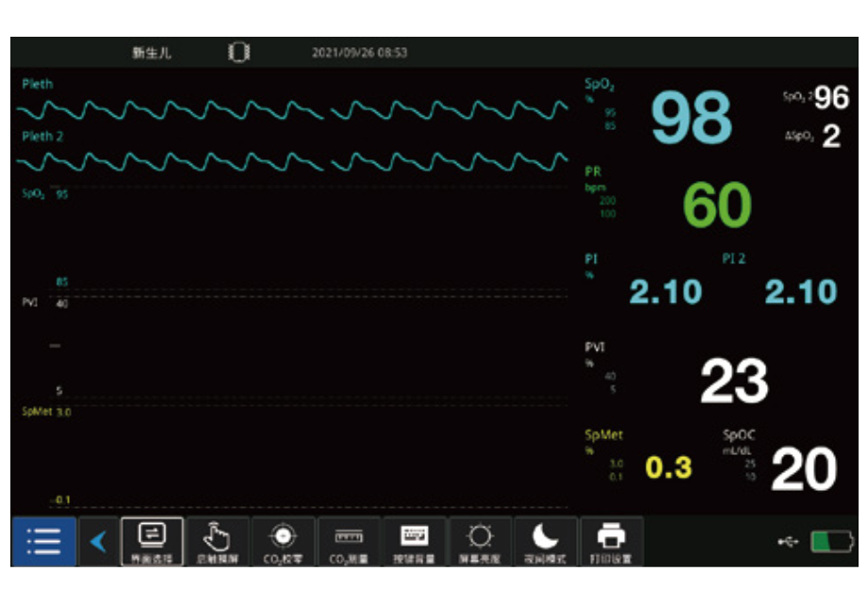Image resolution: width=868 pixels, height=604 pixels.
Task: Click the blue back arrow
Action: tap(99, 542)
